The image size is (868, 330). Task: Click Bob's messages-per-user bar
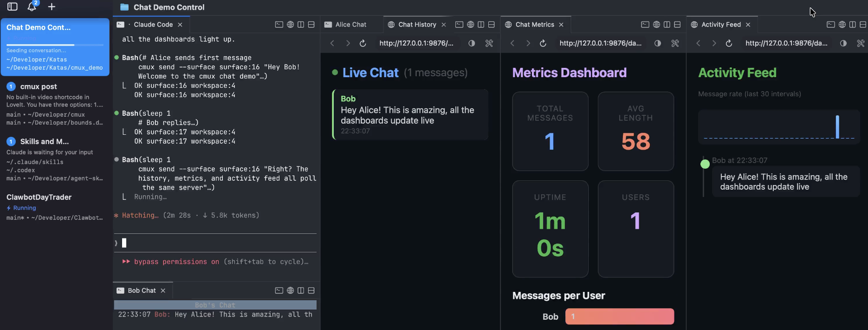[x=619, y=317]
